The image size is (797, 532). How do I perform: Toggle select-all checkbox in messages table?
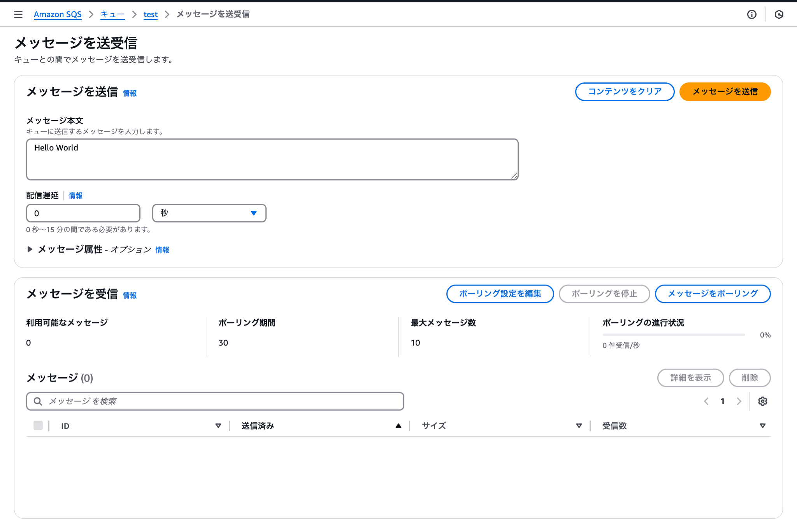(38, 425)
